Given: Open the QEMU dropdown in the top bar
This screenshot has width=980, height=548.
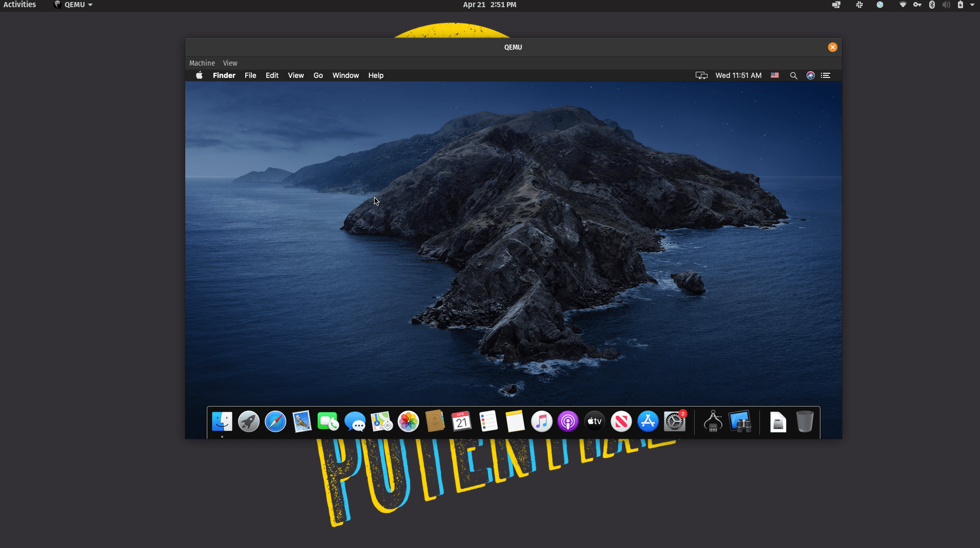Looking at the screenshot, I should point(73,5).
